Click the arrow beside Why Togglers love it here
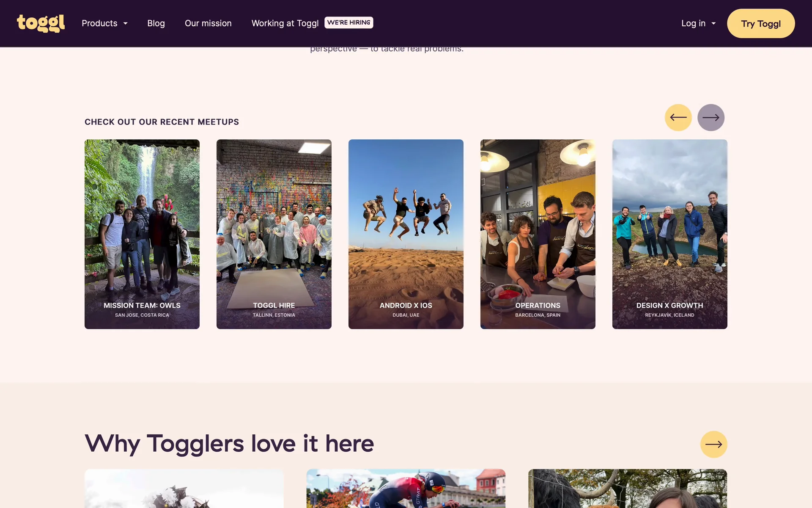Image resolution: width=812 pixels, height=508 pixels. click(x=713, y=444)
